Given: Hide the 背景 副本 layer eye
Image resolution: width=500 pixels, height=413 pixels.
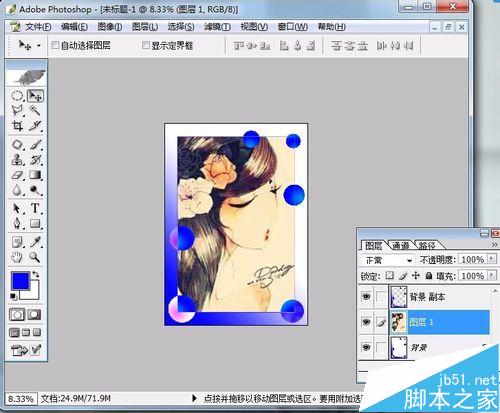Looking at the screenshot, I should click(366, 296).
